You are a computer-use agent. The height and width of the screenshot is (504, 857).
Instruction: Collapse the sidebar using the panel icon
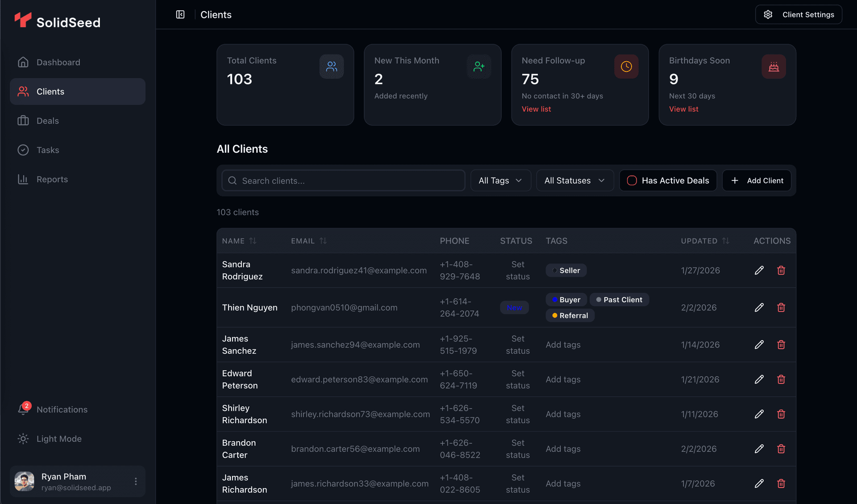[x=180, y=14]
